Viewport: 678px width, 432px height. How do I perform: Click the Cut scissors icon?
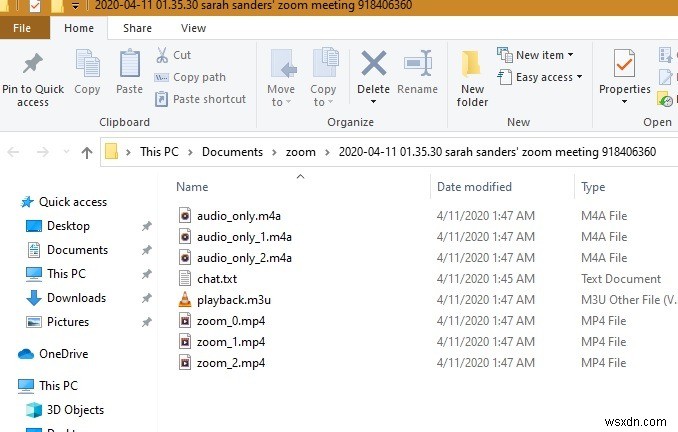click(162, 55)
